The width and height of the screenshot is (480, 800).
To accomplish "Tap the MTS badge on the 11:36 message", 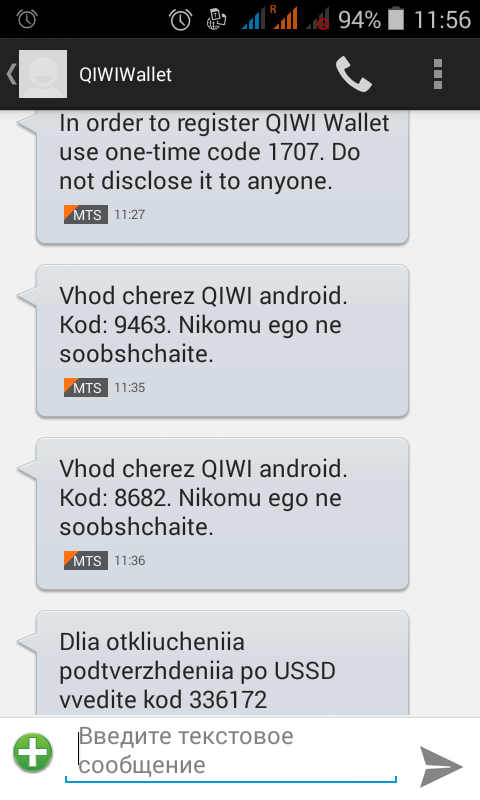I will pos(86,561).
